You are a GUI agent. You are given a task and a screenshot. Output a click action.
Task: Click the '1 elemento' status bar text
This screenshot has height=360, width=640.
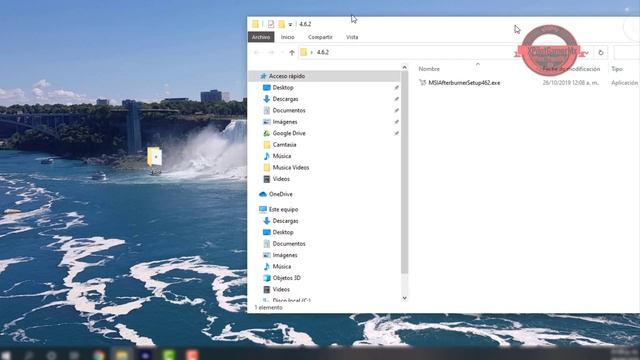268,308
